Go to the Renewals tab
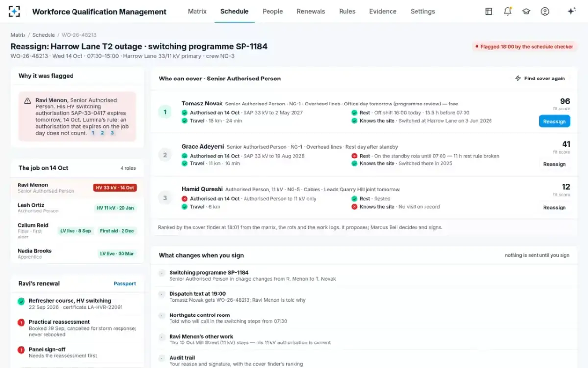The height and width of the screenshot is (368, 588). tap(311, 11)
